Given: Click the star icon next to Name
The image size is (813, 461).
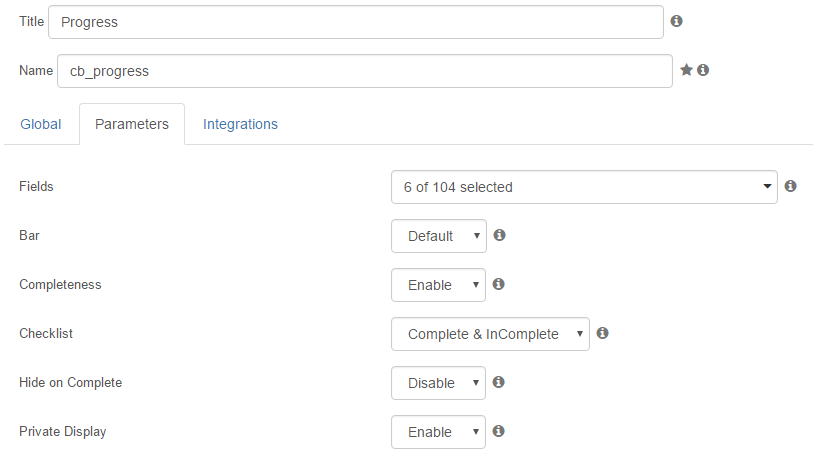Looking at the screenshot, I should [686, 70].
